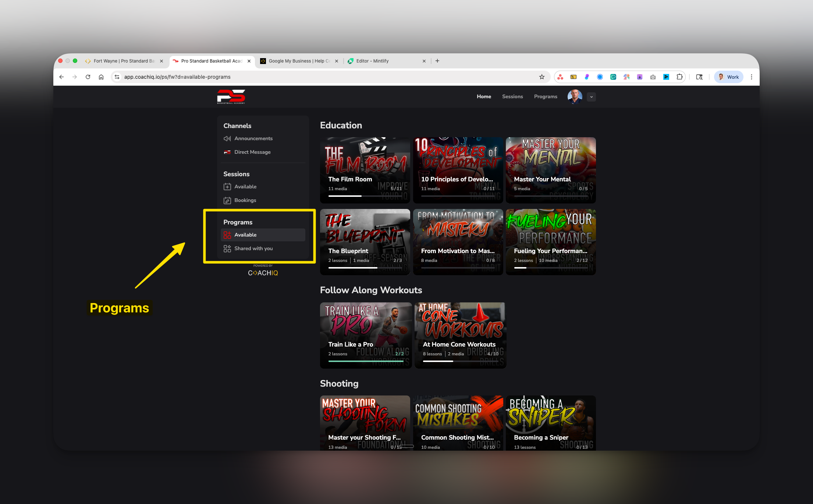
Task: Click the CoachIQ powered-by link
Action: pos(263,273)
